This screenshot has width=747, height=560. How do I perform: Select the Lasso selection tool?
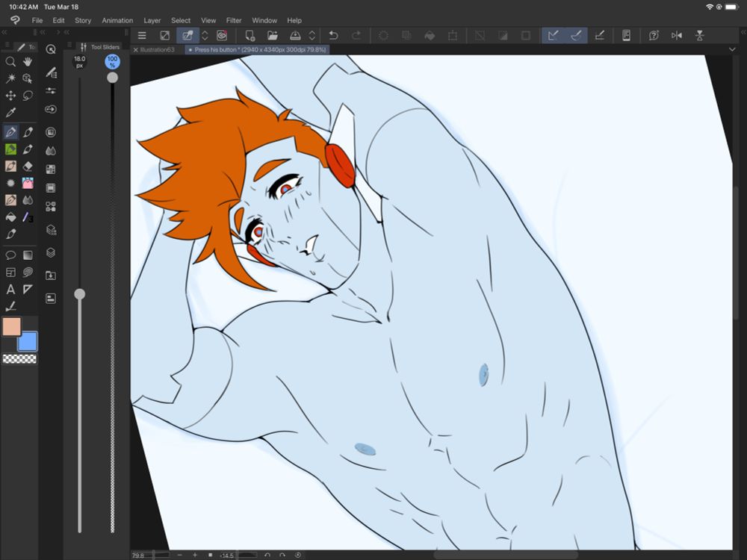click(28, 96)
